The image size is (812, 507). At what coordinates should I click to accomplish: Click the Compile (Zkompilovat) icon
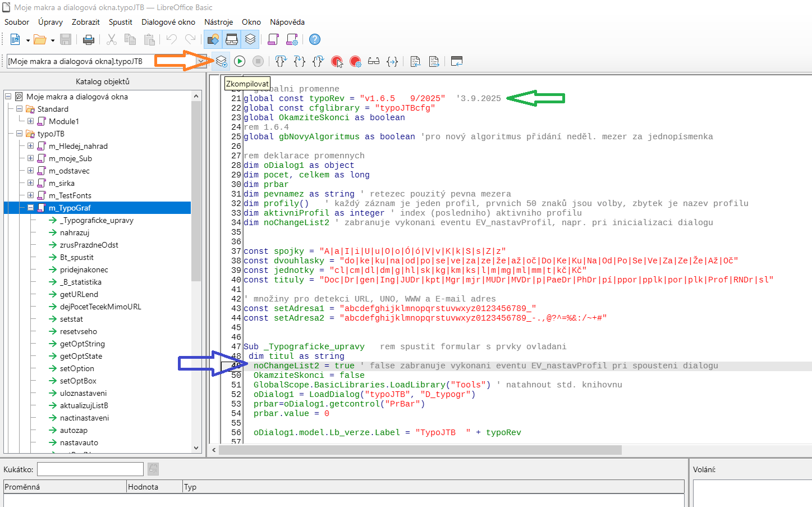click(221, 61)
